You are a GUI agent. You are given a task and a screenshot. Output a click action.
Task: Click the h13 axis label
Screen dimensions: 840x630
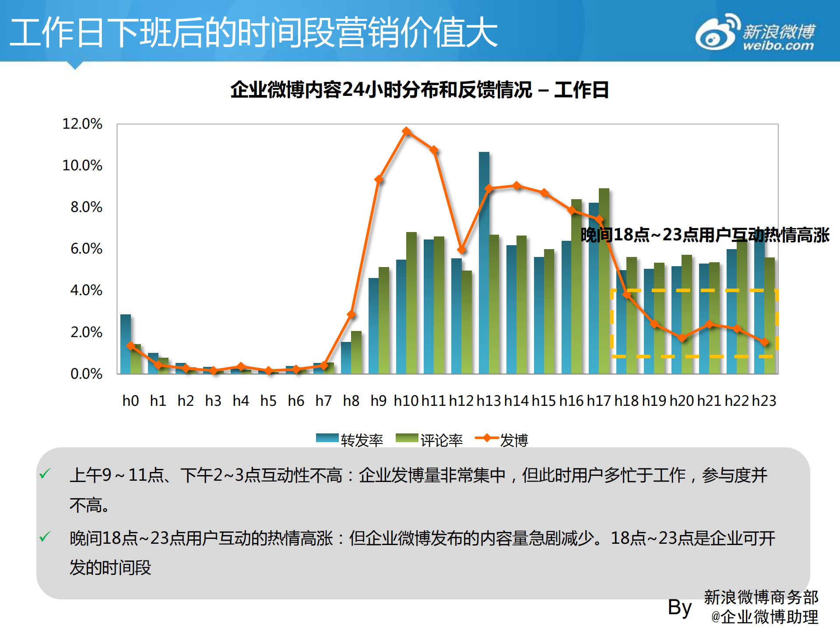click(489, 399)
